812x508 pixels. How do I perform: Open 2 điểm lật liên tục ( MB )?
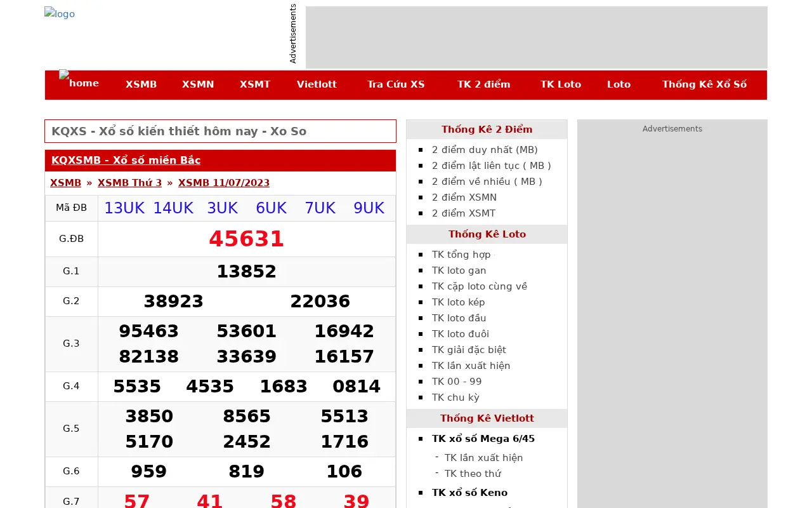[492, 166]
